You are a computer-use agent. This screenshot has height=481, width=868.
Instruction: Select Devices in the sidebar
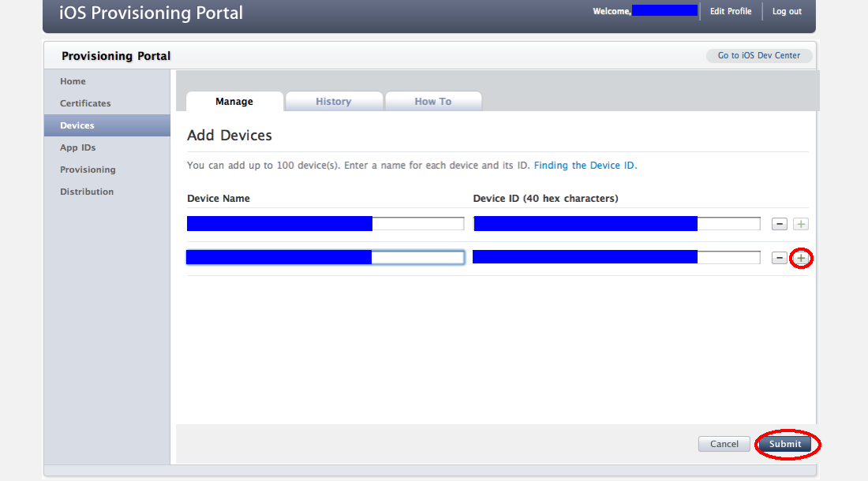[107, 125]
